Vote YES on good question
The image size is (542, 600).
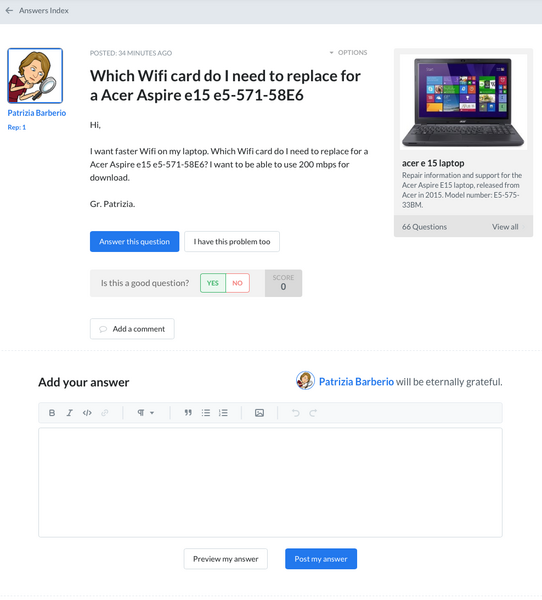(x=213, y=283)
